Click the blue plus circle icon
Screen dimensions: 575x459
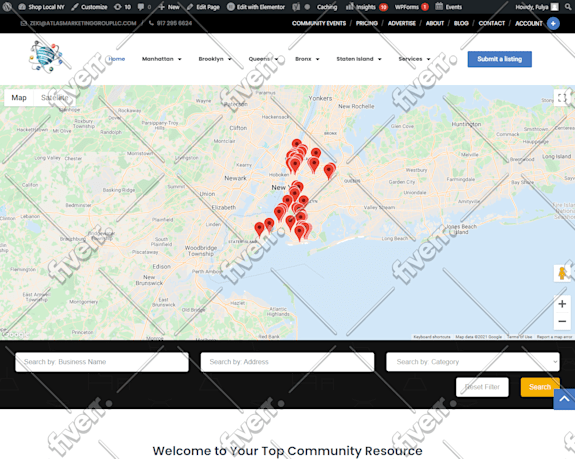click(553, 23)
